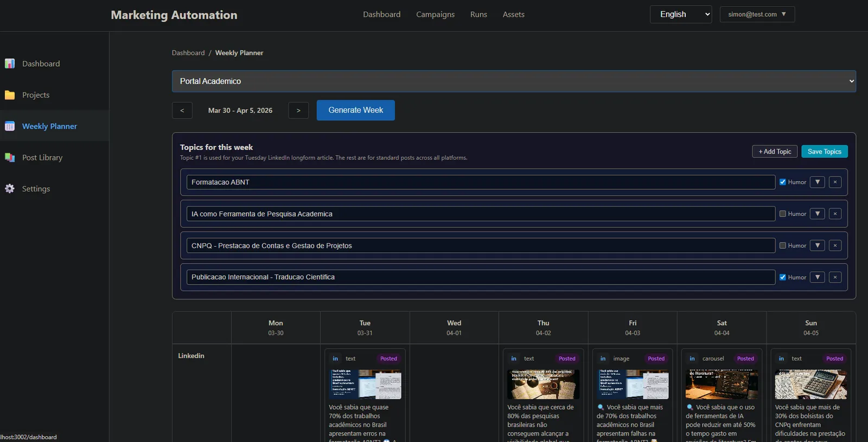This screenshot has height=442, width=868.
Task: Go to previous week arrow
Action: [x=182, y=110]
